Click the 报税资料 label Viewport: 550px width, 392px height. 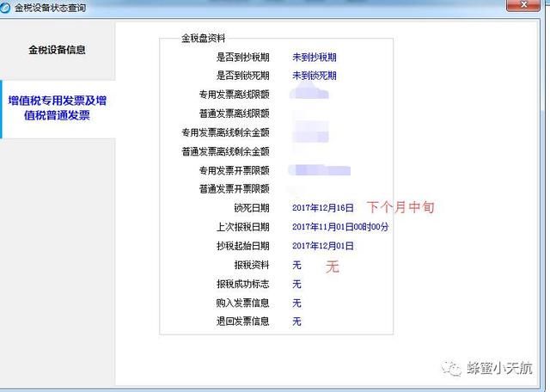point(252,265)
